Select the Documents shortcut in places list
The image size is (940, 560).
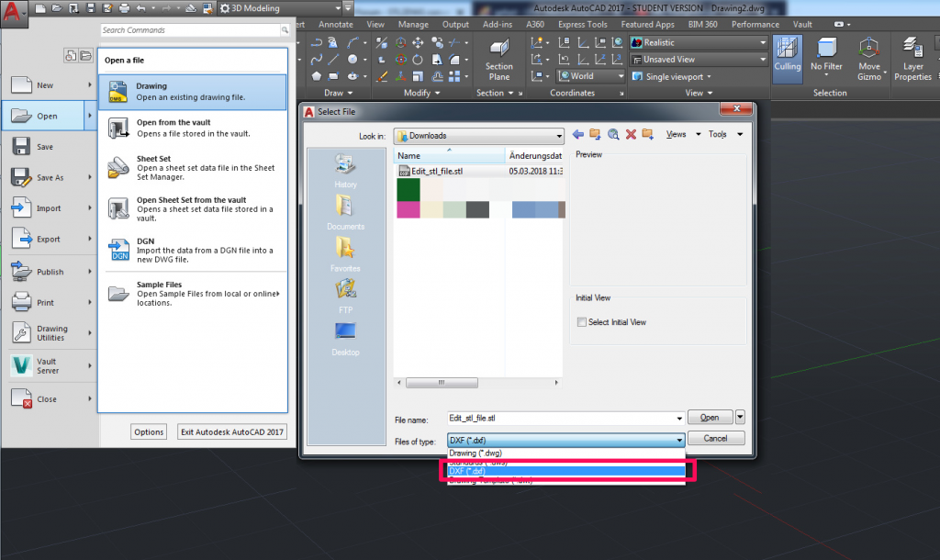(345, 213)
